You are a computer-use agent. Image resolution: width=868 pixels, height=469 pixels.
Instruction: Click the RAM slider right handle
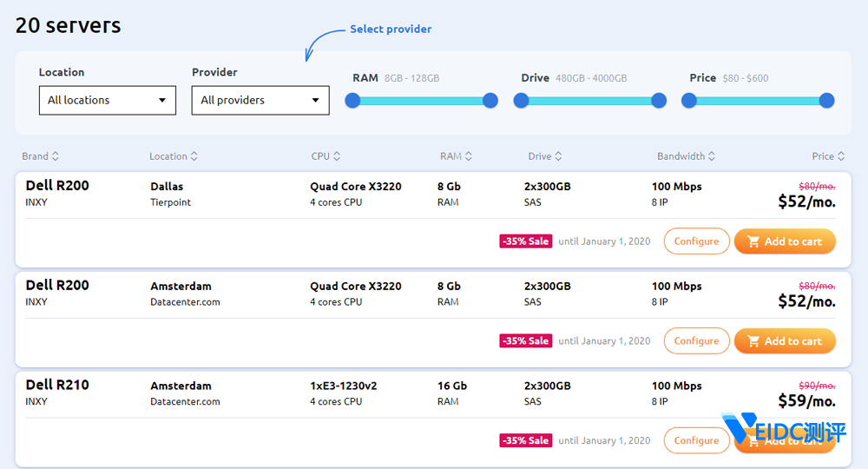coord(490,101)
